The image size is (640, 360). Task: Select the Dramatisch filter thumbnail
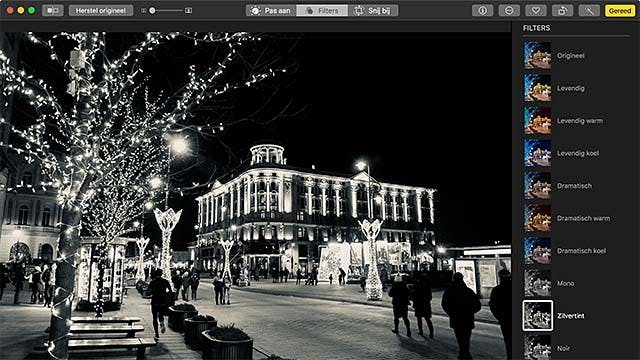coord(538,185)
